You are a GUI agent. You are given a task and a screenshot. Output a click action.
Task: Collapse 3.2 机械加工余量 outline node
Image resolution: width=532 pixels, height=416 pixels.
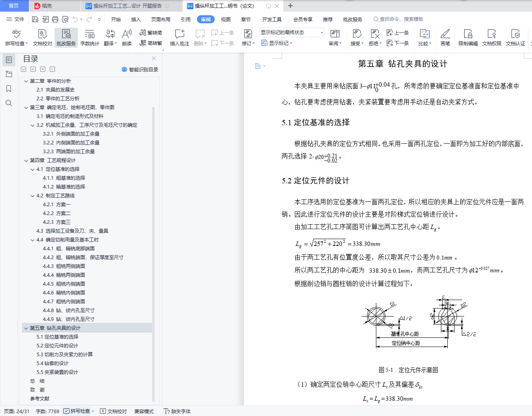(x=32, y=125)
